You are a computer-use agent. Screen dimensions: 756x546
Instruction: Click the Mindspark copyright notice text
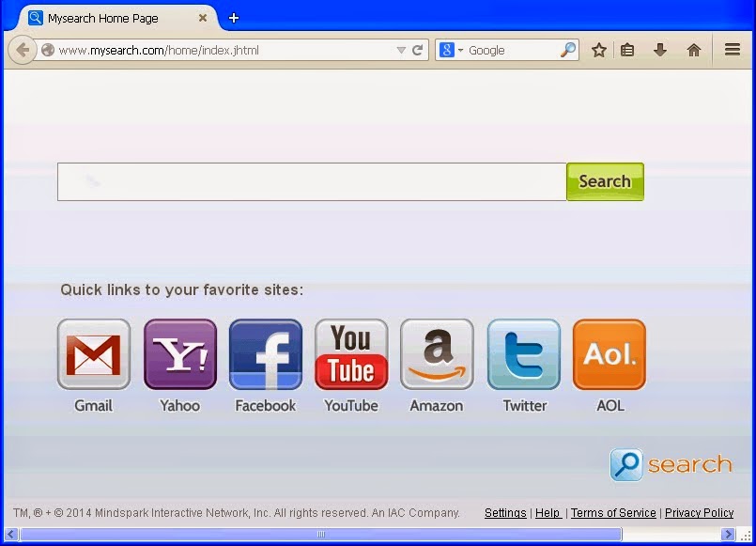point(237,513)
